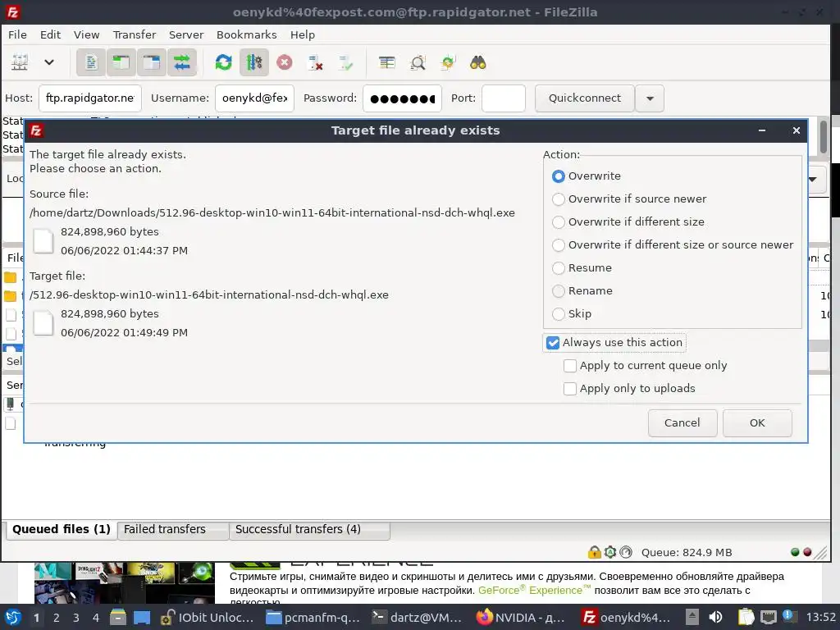Click the Port input field

click(503, 98)
